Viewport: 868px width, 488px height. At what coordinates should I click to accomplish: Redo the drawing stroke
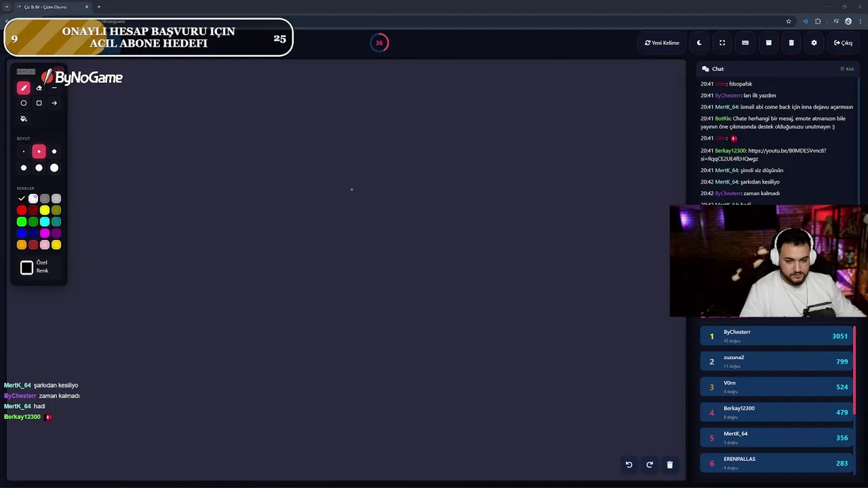pos(649,464)
